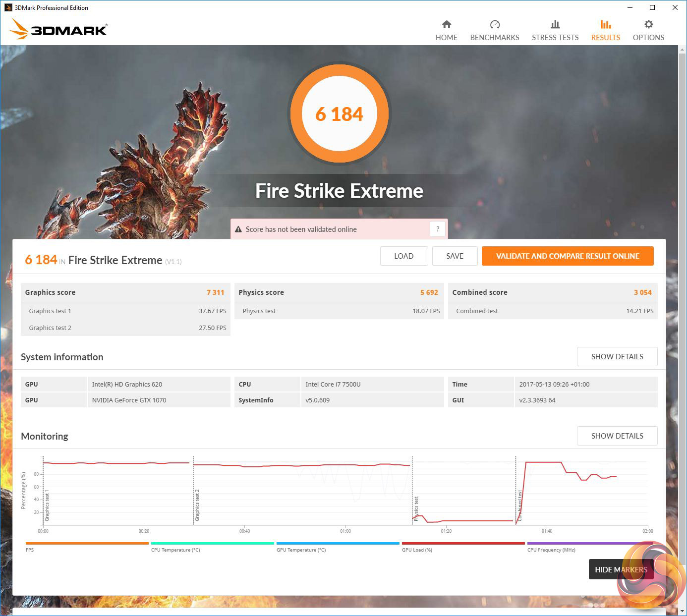Click the Fire Strike Extreme hero title
Image resolution: width=687 pixels, height=616 pixels.
340,191
